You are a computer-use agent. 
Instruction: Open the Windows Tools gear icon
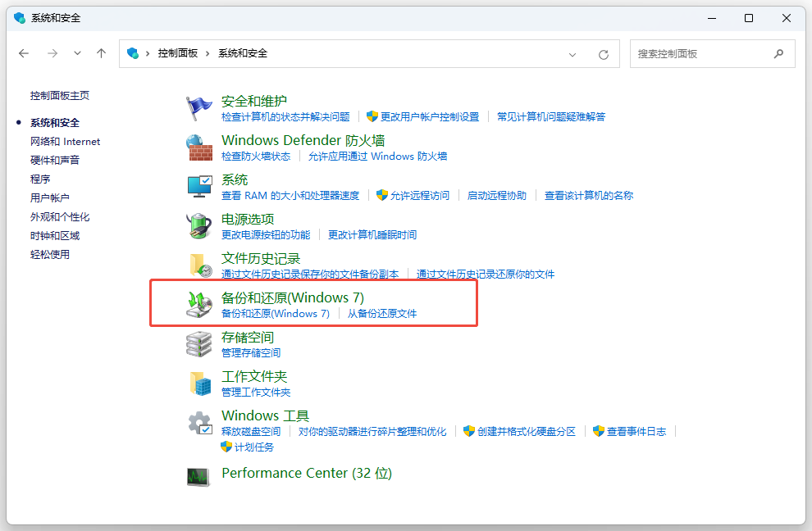pos(200,424)
